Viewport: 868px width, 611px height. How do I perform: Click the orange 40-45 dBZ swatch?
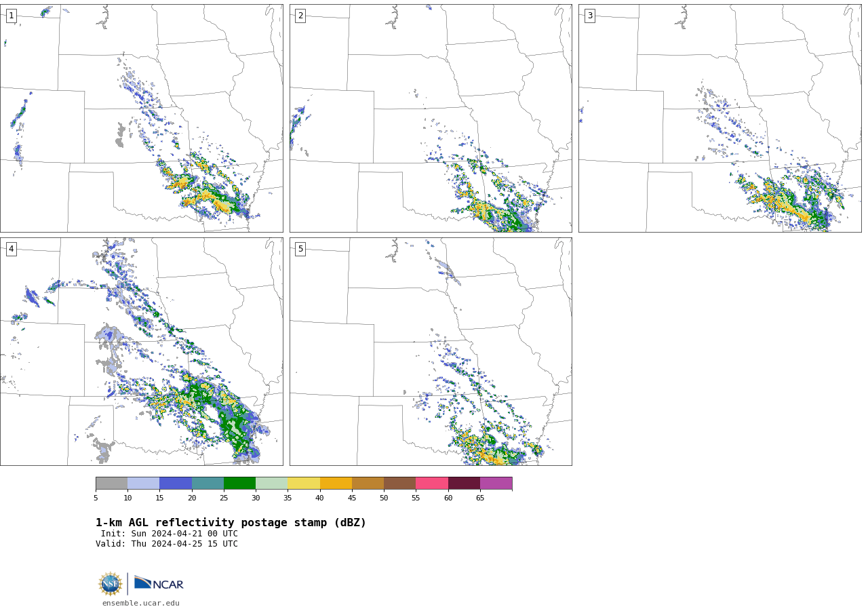pos(336,484)
